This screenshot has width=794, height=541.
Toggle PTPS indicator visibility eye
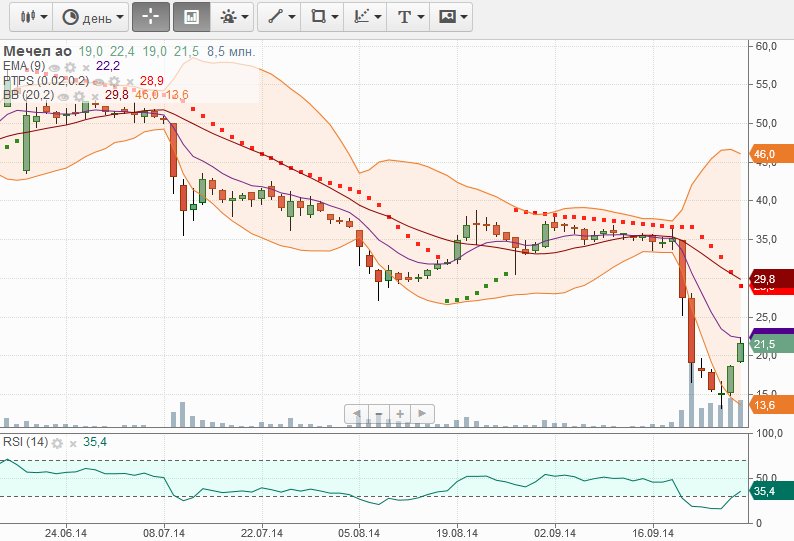pos(99,81)
